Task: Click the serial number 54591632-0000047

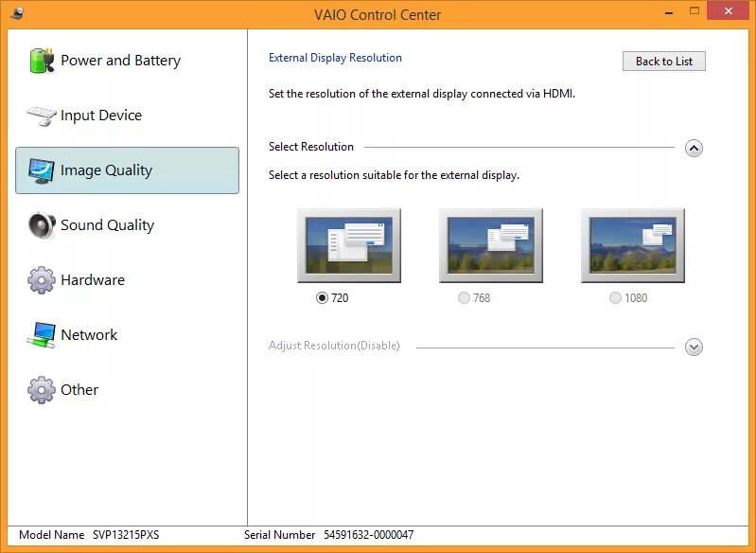Action: [x=368, y=535]
